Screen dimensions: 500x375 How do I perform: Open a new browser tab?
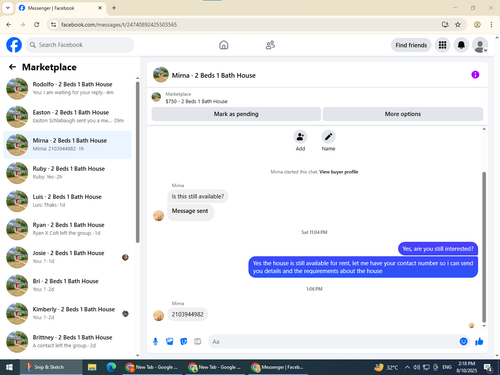click(x=114, y=8)
